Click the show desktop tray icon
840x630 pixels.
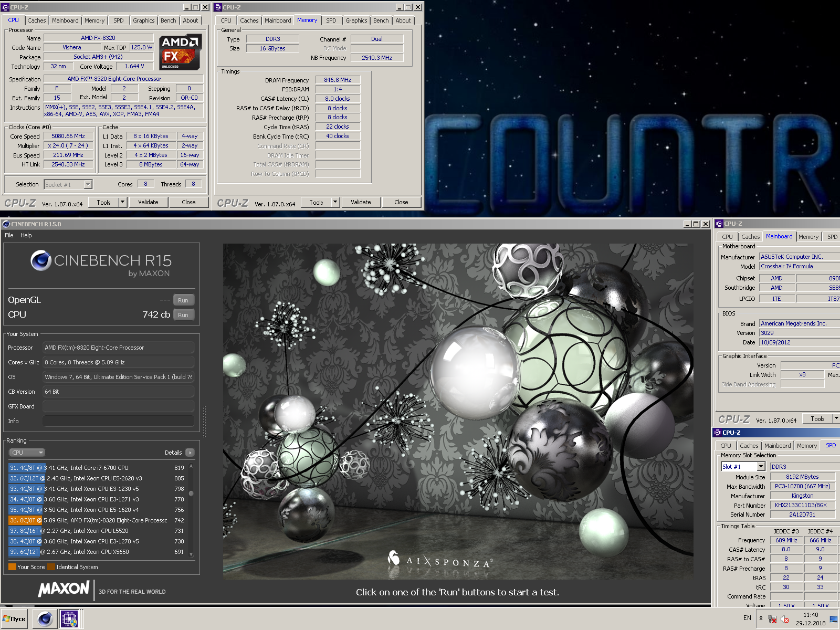click(834, 619)
